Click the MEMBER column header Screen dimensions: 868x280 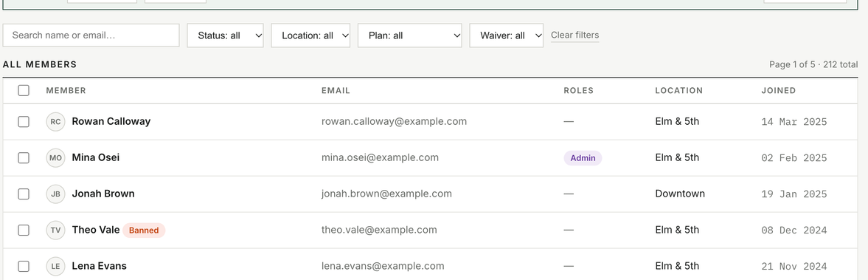tap(66, 90)
